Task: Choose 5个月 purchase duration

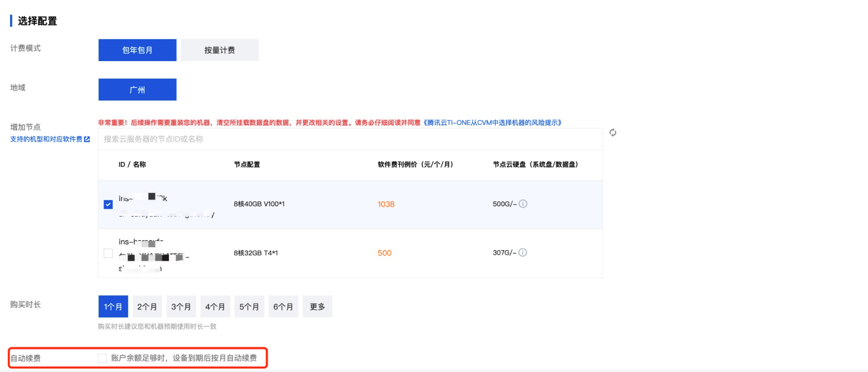Action: point(249,306)
